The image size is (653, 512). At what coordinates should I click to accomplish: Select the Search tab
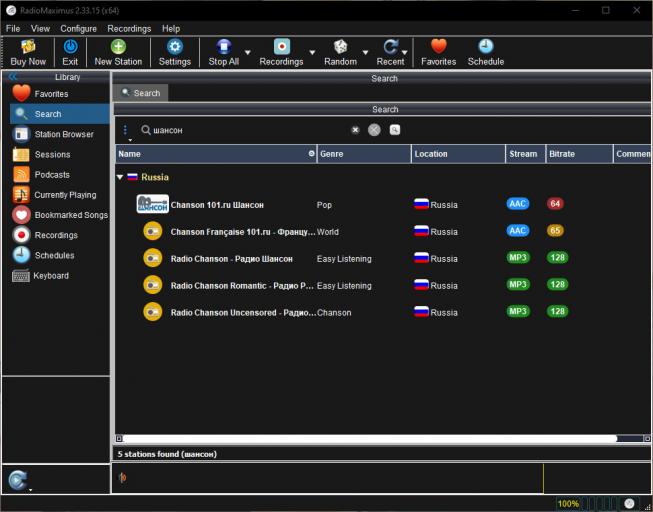pos(141,93)
